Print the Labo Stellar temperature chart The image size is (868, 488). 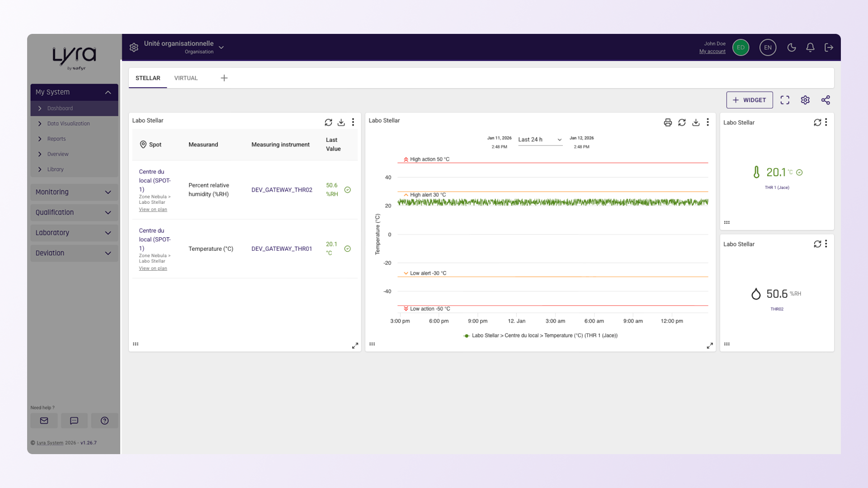pos(668,122)
